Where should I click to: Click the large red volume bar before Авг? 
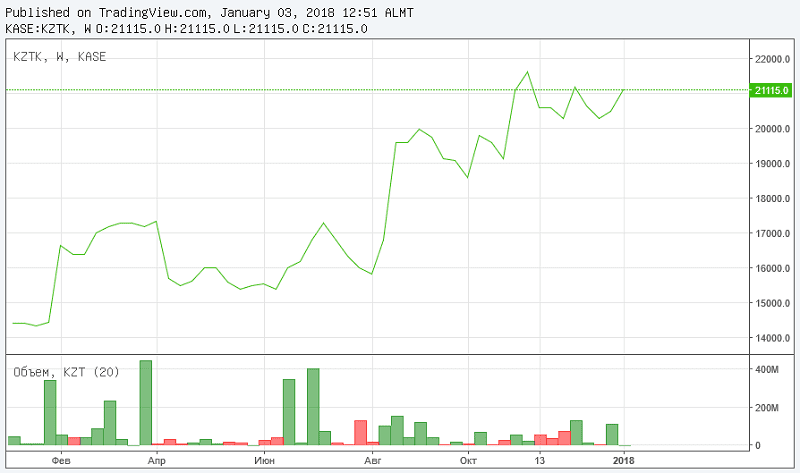[361, 433]
